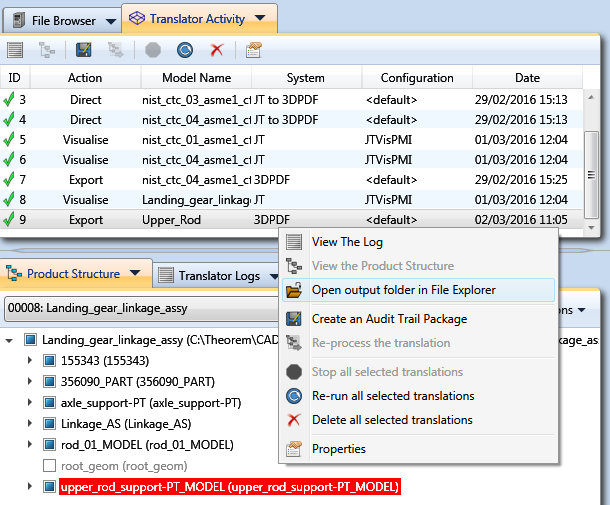Toggle checkbox for 155343 node
Image resolution: width=610 pixels, height=505 pixels.
[49, 361]
